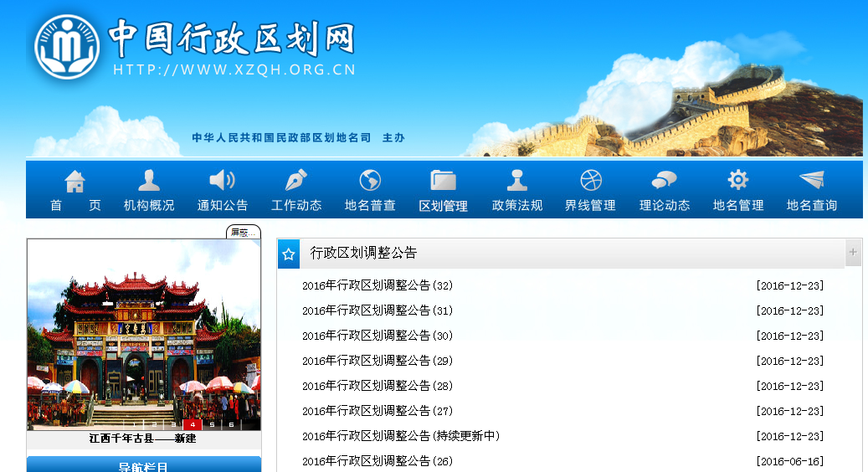Open 理论动态 via the speech bubbles icon
The image size is (868, 472).
[664, 181]
